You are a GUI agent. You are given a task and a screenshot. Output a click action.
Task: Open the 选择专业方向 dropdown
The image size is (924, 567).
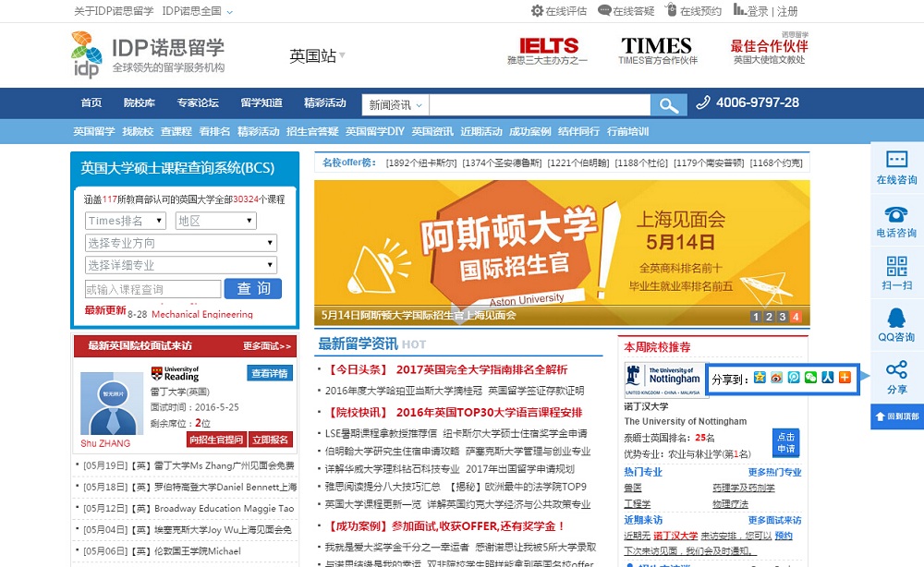[181, 243]
